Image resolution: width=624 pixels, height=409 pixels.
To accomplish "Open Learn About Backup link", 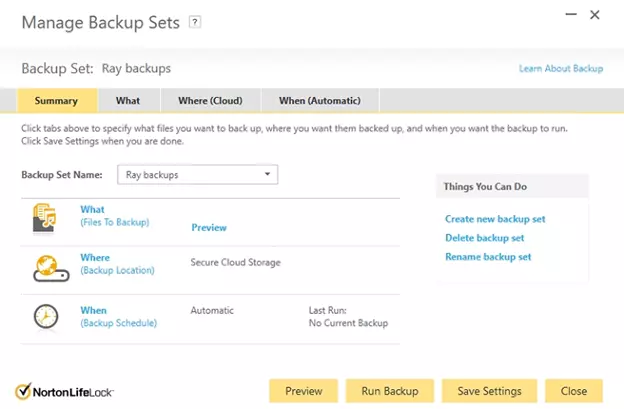I will click(x=560, y=69).
